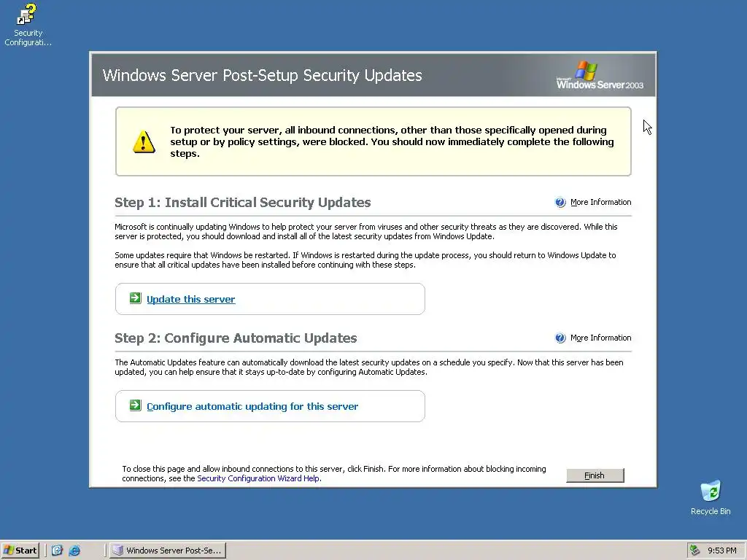Select the Recycle Bin desktop icon
Image resolution: width=747 pixels, height=560 pixels.
(711, 491)
